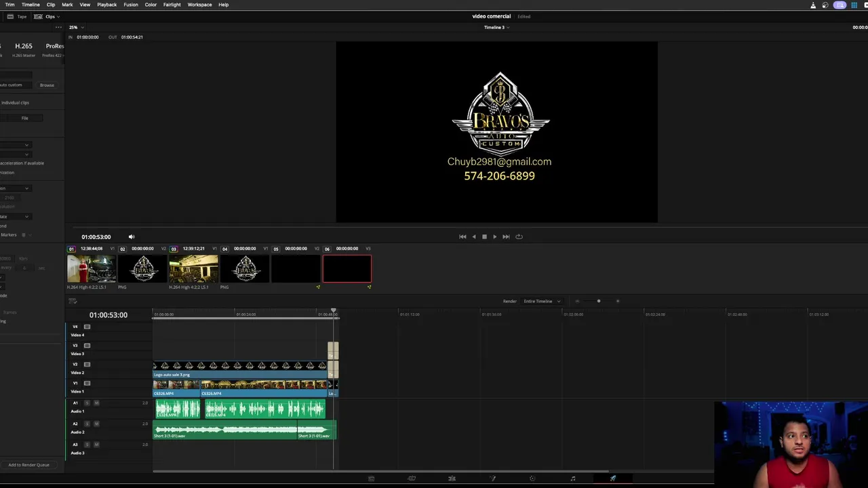This screenshot has width=868, height=488.
Task: Mute the Audio 1 track
Action: 96,403
